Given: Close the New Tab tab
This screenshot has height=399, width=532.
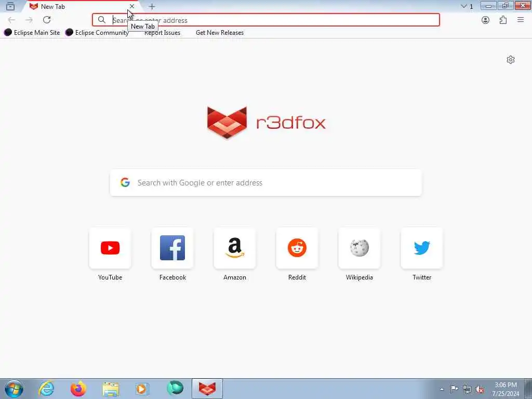Looking at the screenshot, I should [132, 6].
